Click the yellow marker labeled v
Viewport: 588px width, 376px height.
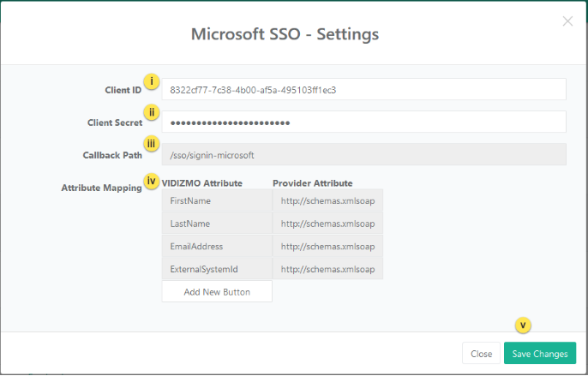tap(523, 325)
